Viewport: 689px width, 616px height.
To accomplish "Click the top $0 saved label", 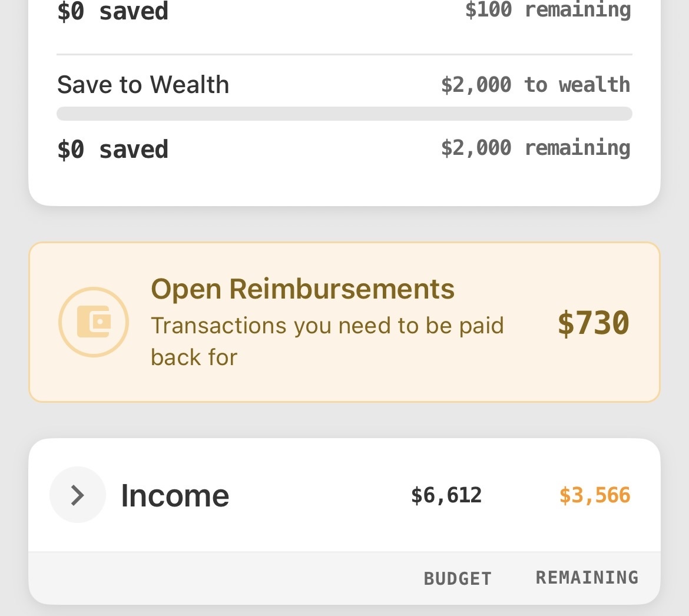I will coord(112,11).
